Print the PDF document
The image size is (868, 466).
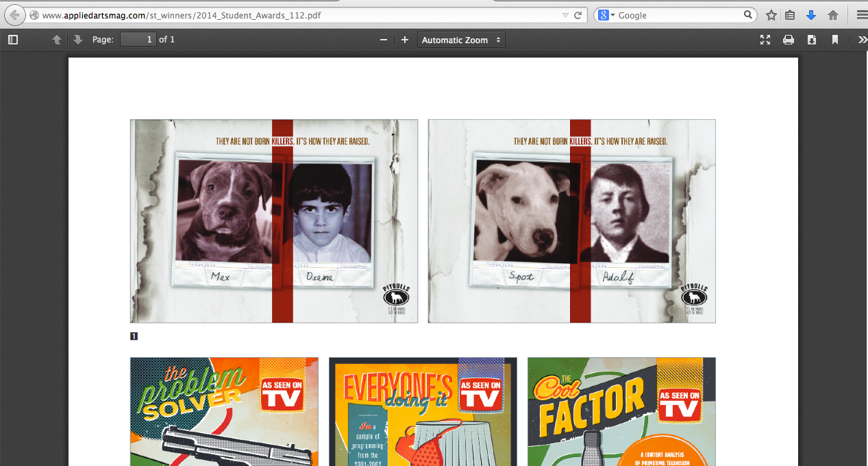point(789,40)
